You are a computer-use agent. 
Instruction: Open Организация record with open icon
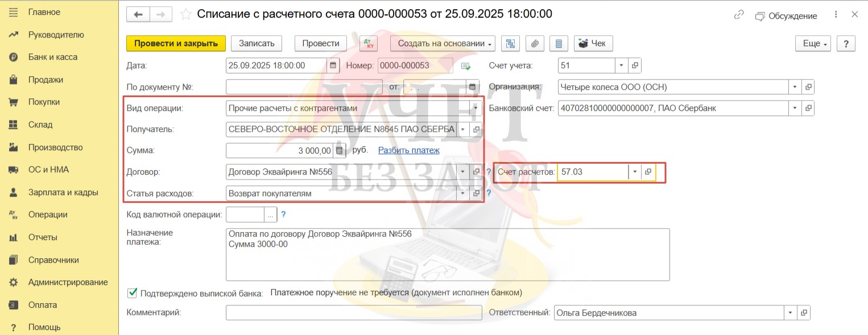point(808,87)
